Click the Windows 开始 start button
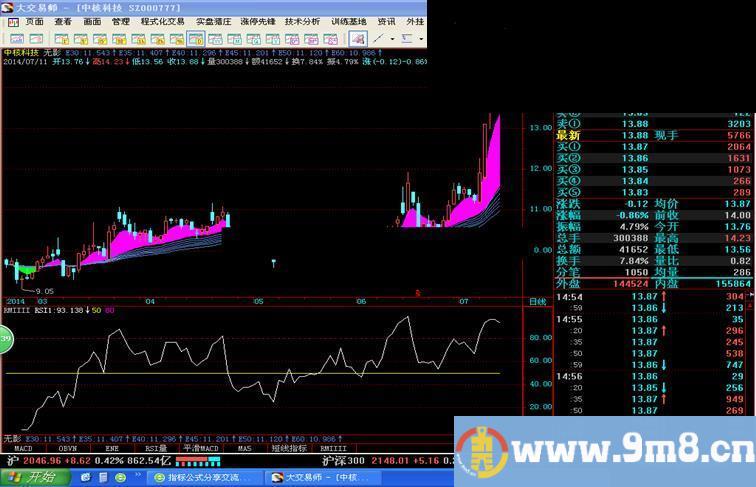 tap(32, 478)
